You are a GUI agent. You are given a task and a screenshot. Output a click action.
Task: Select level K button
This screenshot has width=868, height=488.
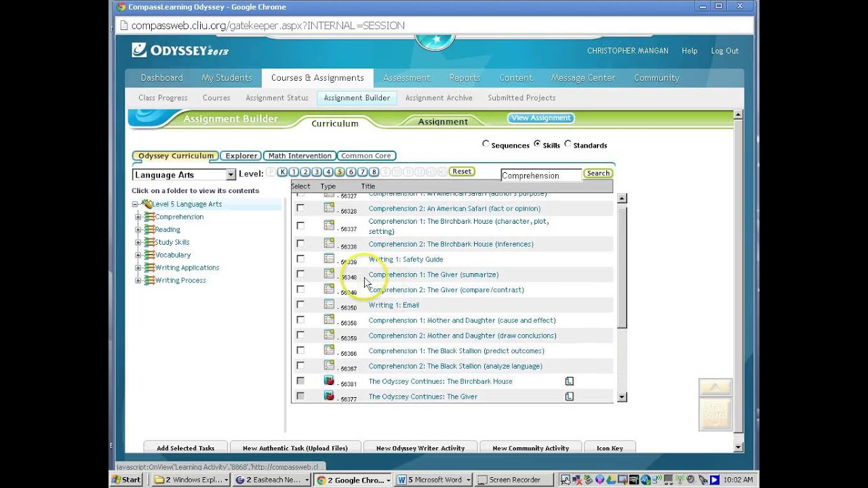click(x=283, y=172)
